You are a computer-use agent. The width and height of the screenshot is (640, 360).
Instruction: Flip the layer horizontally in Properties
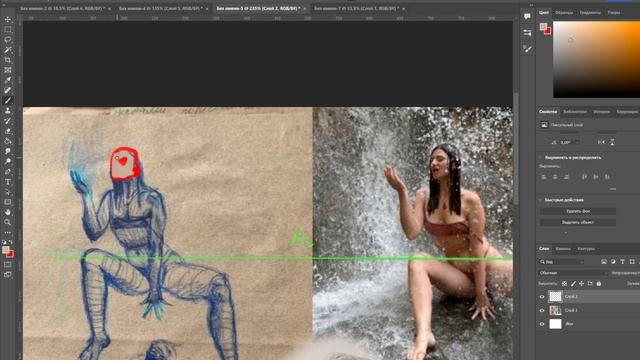click(x=601, y=142)
